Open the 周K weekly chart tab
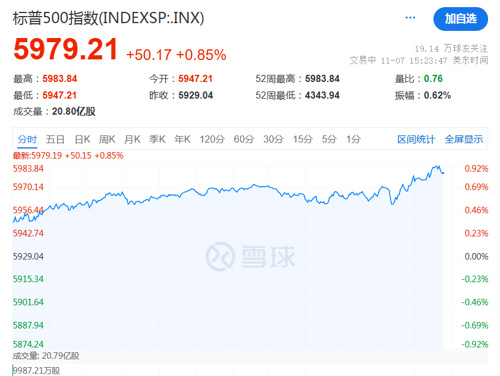The height and width of the screenshot is (376, 500). point(107,139)
